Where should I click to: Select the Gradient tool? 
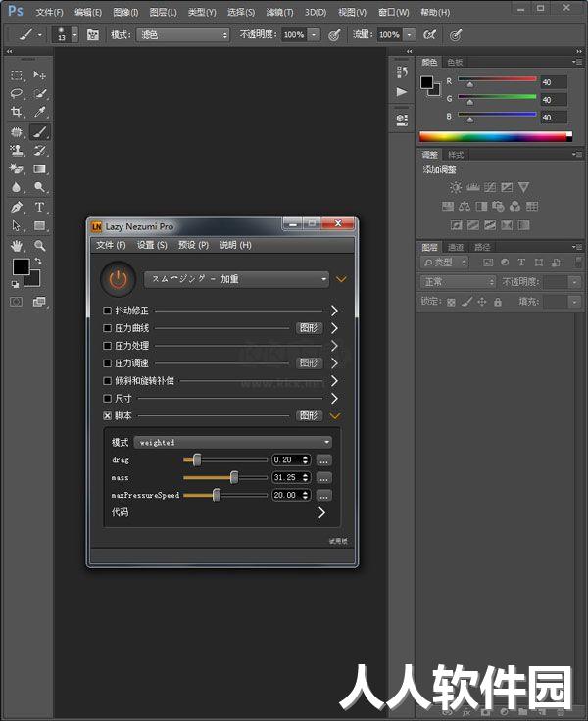[x=39, y=168]
